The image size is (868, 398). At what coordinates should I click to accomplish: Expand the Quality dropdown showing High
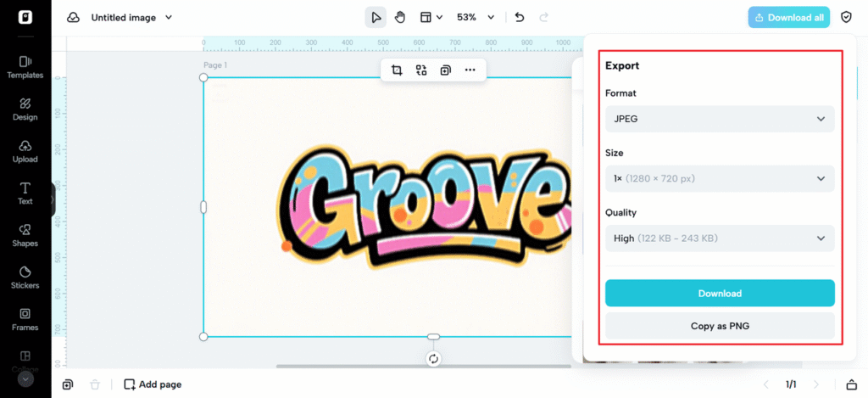tap(719, 238)
